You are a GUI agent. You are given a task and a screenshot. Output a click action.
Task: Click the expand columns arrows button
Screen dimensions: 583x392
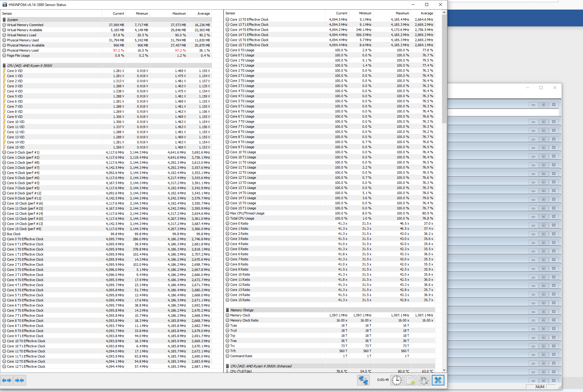click(x=7, y=380)
